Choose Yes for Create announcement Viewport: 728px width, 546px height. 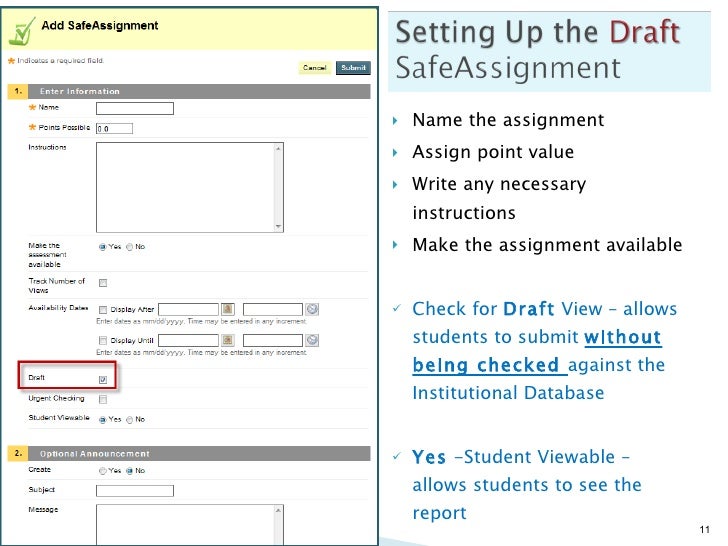coord(103,471)
